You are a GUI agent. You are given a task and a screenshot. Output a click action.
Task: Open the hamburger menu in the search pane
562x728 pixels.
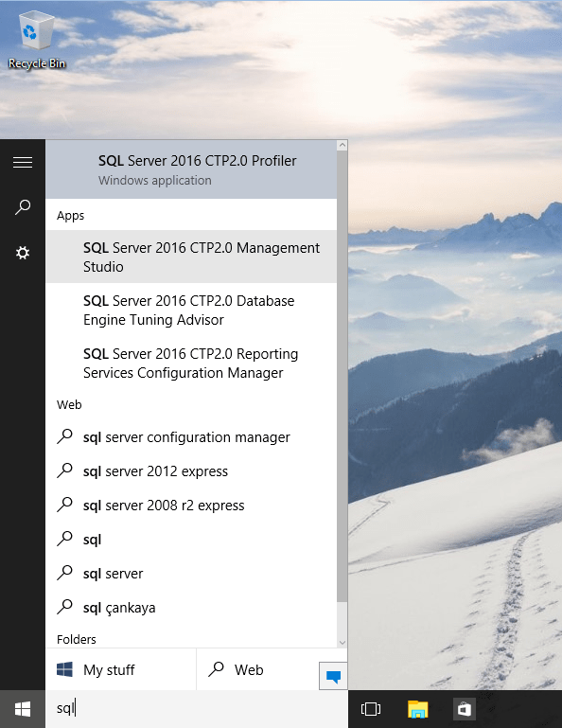(x=23, y=163)
